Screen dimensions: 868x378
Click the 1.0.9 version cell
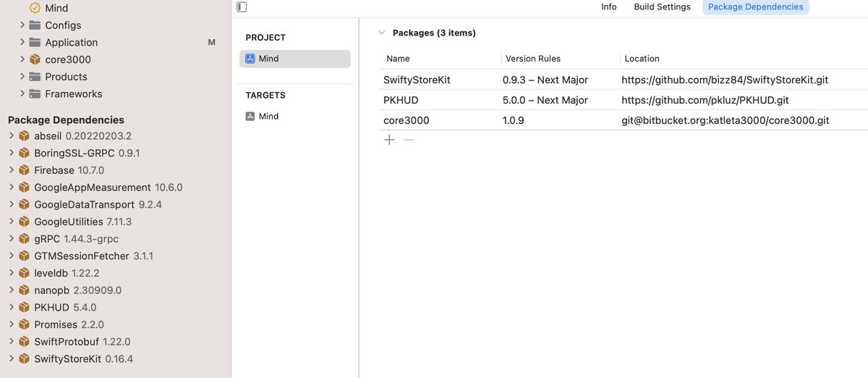pyautogui.click(x=514, y=120)
